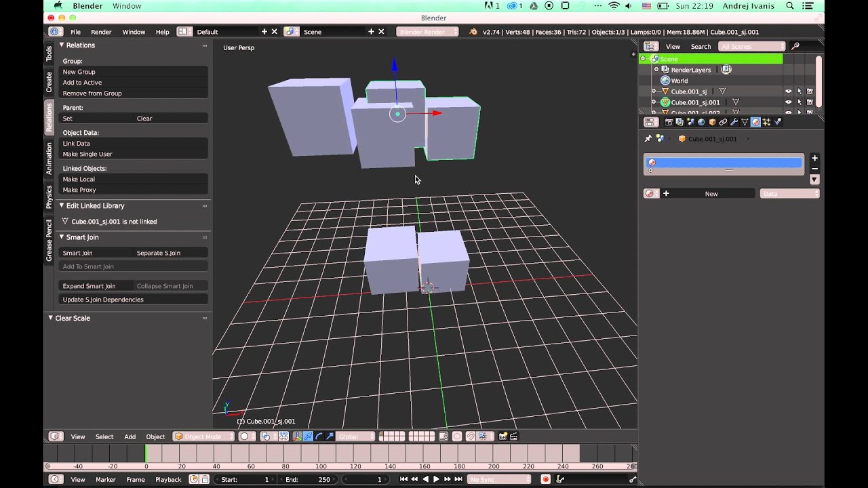Click the OpenGL render image icon
This screenshot has width=868, height=488.
[503, 436]
